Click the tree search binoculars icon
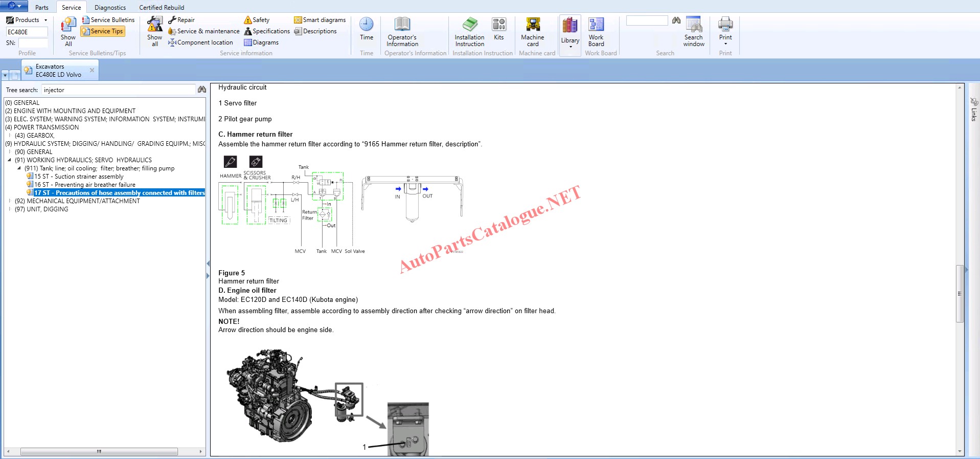This screenshot has height=459, width=980. click(201, 90)
